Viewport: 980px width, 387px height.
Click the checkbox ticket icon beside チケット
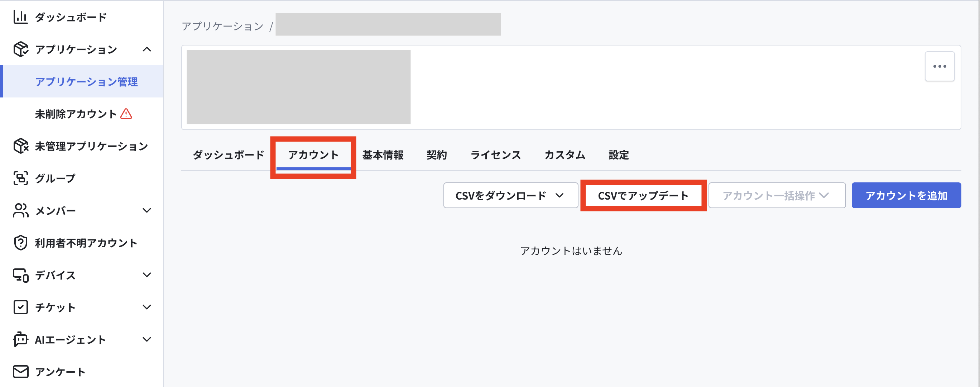coord(20,307)
